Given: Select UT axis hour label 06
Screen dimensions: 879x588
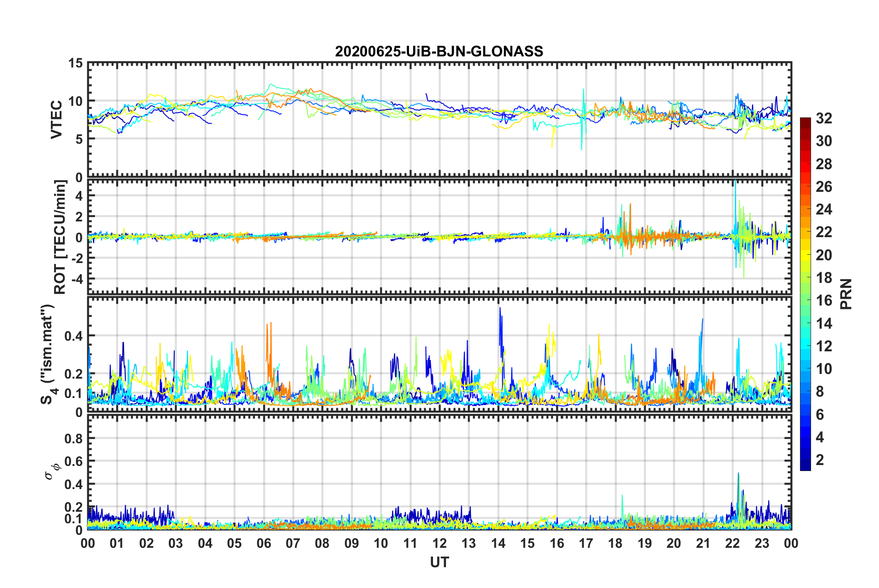Looking at the screenshot, I should point(264,543).
